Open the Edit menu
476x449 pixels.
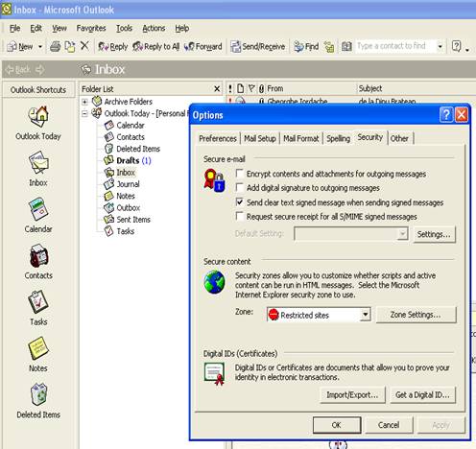tap(36, 28)
